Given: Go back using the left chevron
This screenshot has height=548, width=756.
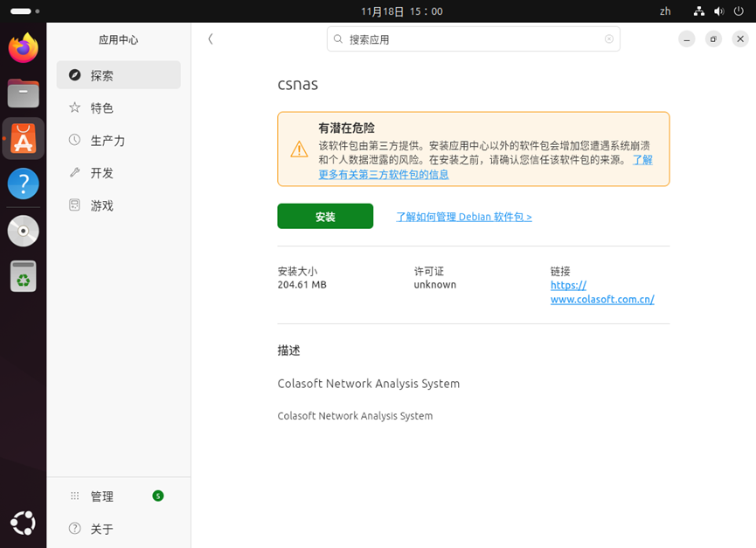Looking at the screenshot, I should point(210,39).
